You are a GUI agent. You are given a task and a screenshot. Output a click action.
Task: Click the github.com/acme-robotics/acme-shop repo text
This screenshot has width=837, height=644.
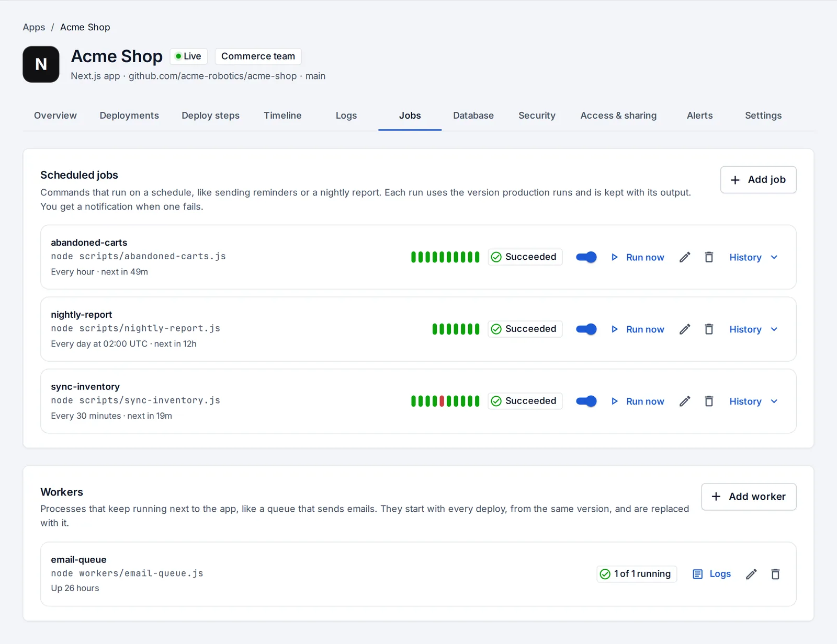tap(213, 76)
